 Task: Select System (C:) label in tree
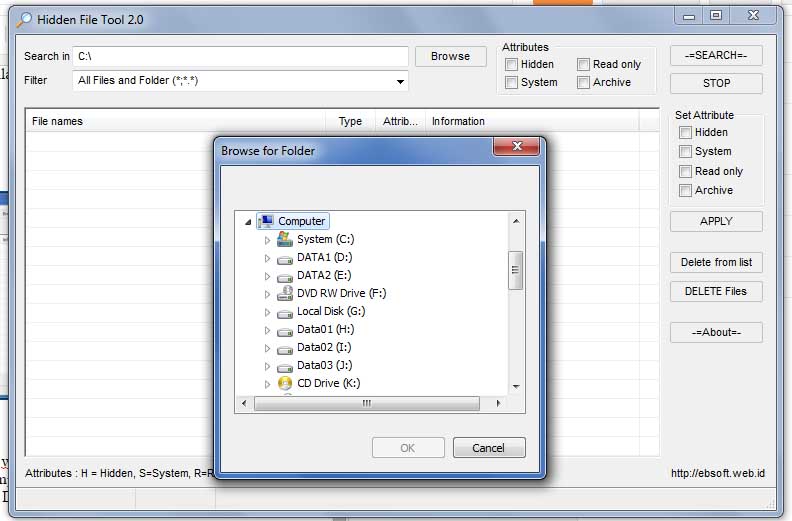[x=325, y=240]
